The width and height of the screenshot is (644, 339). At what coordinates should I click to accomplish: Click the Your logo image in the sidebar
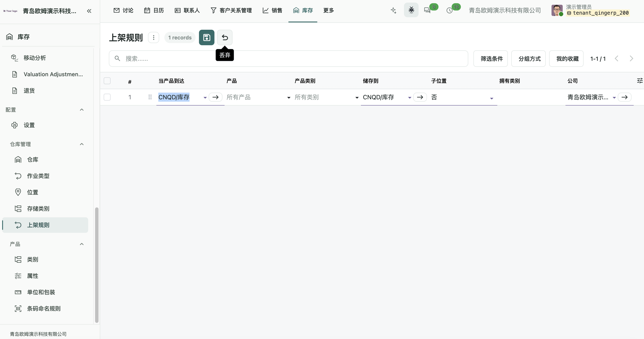10,11
